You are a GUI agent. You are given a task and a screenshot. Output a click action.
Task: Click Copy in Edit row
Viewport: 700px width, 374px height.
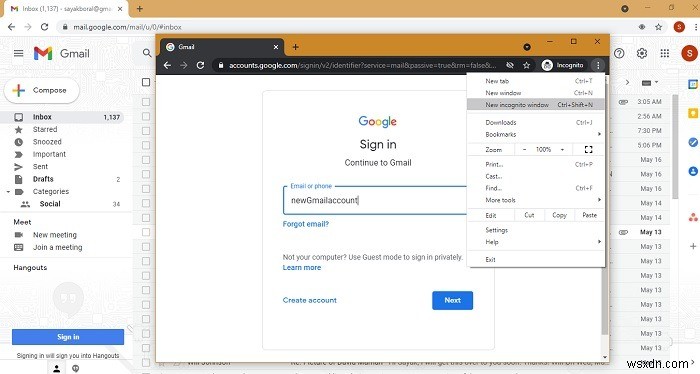(x=559, y=215)
